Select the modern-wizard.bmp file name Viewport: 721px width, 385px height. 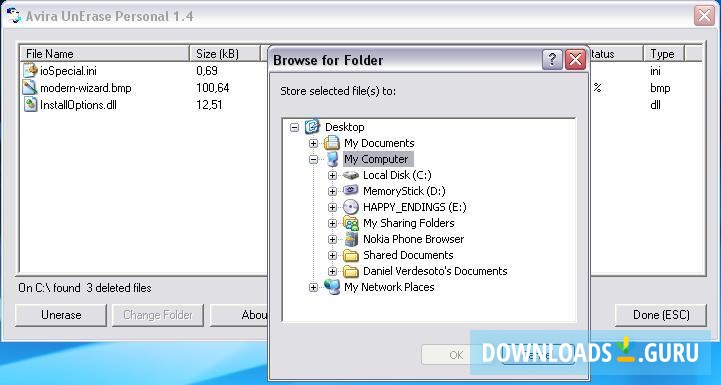coord(86,88)
